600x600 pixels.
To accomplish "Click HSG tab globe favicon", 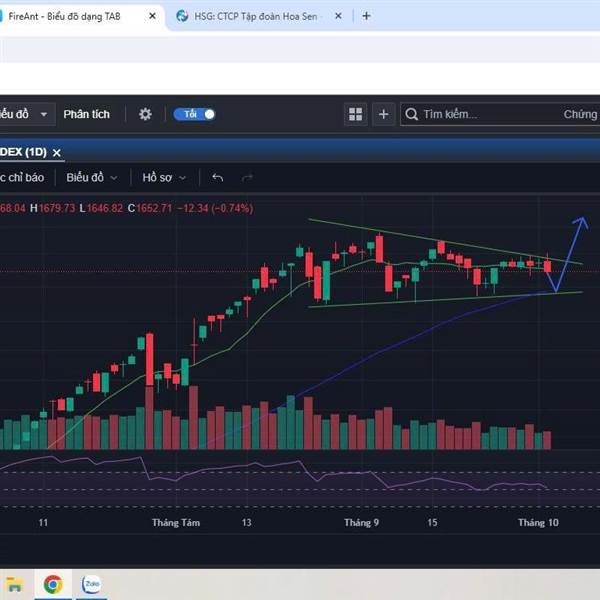I will 182,16.
